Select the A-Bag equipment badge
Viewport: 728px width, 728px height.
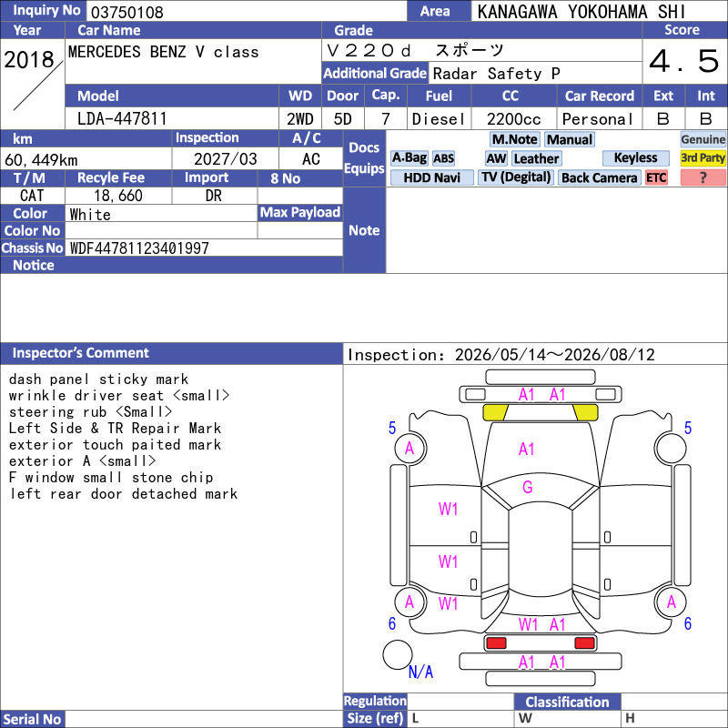pos(409,158)
